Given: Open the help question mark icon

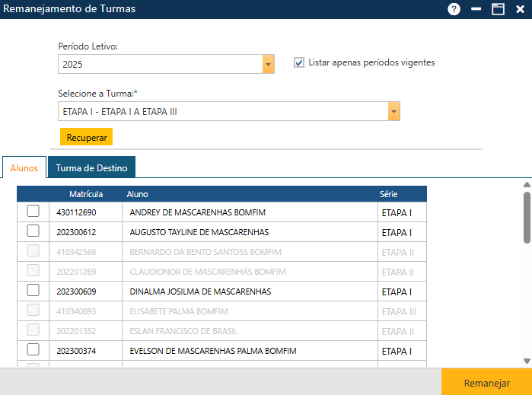Looking at the screenshot, I should coord(454,9).
